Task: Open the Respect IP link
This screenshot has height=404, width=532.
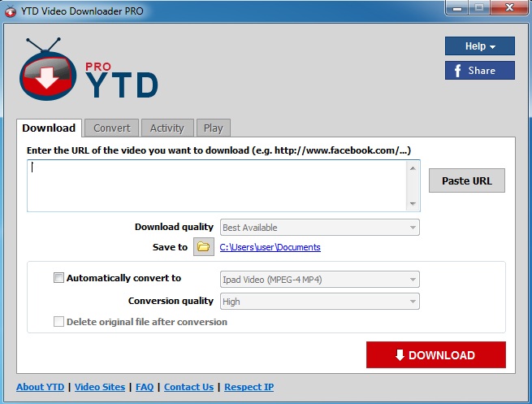Action: (x=249, y=387)
